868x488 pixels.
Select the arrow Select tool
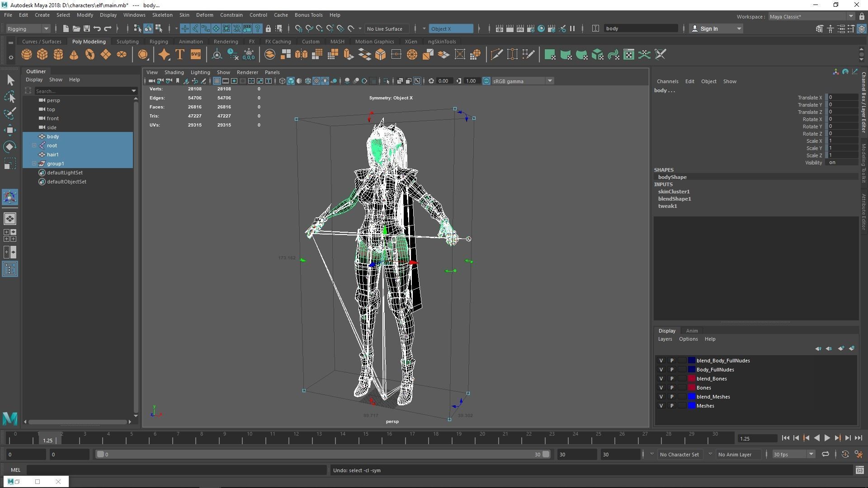[10, 80]
